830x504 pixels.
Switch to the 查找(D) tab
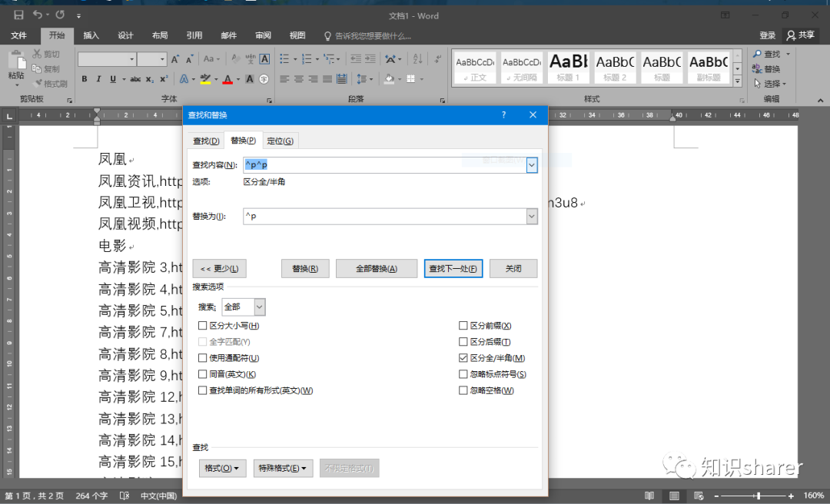pos(206,141)
